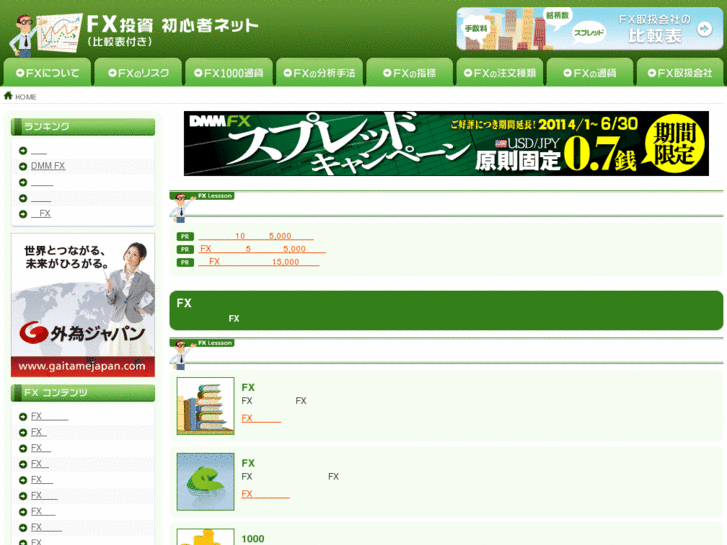The width and height of the screenshot is (727, 545).
Task: Go to the FX取扱会社 tab
Action: (680, 72)
